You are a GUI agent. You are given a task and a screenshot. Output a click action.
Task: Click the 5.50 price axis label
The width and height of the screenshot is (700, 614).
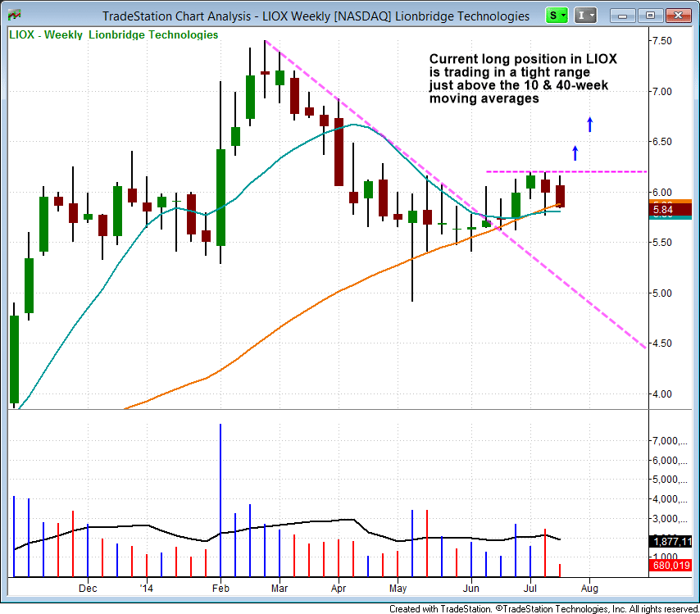pos(661,243)
